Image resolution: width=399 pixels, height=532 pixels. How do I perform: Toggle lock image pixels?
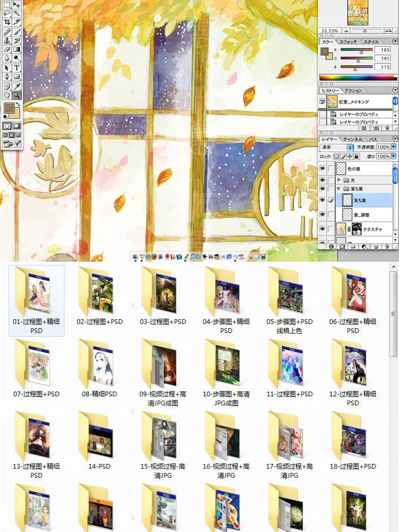(343, 156)
